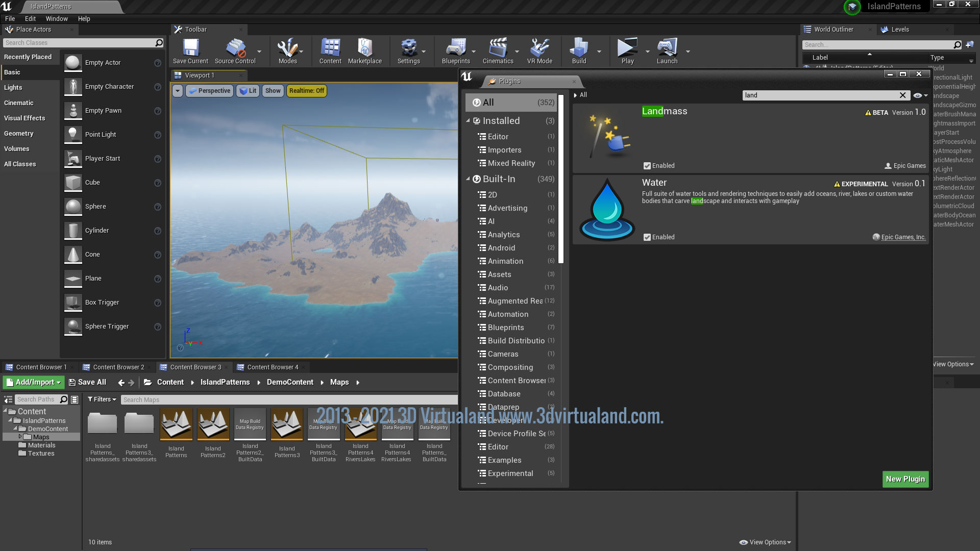Select Textures folder in tree
Viewport: 980px width, 551px height.
pos(41,454)
